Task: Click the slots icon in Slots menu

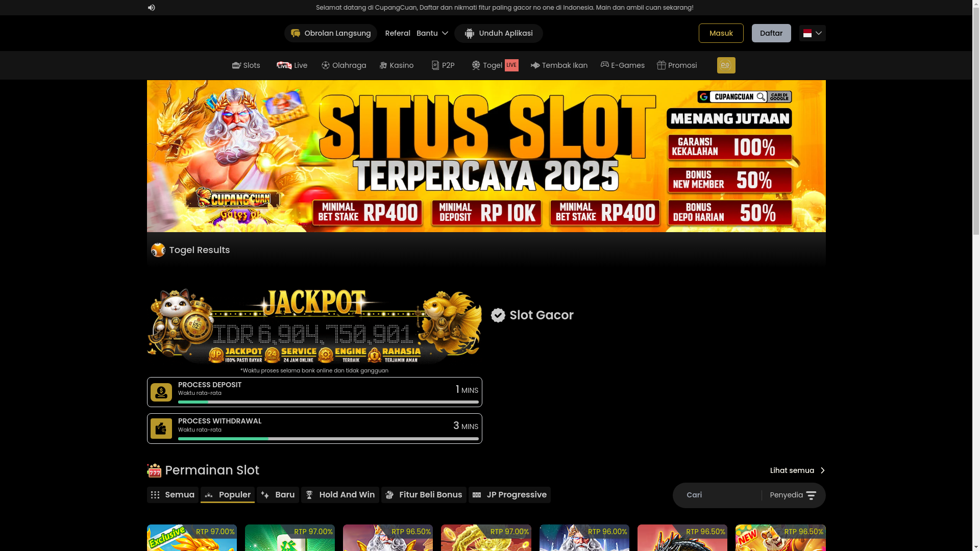Action: tap(236, 65)
